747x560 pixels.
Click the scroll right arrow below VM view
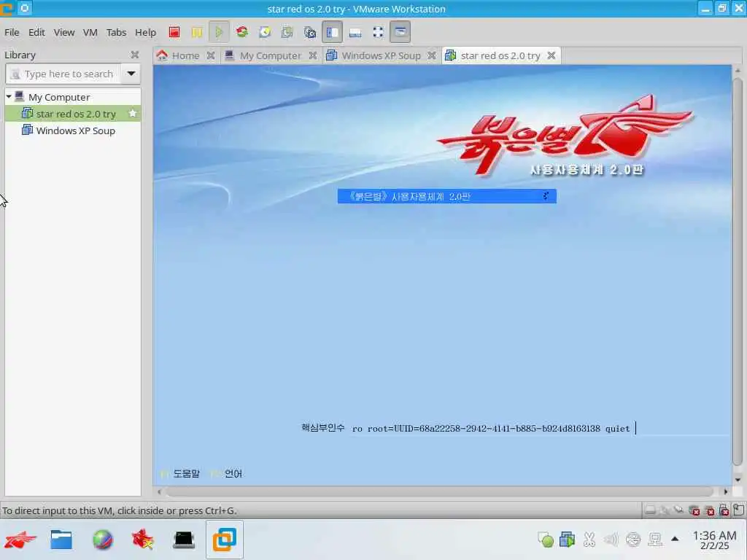[726, 491]
